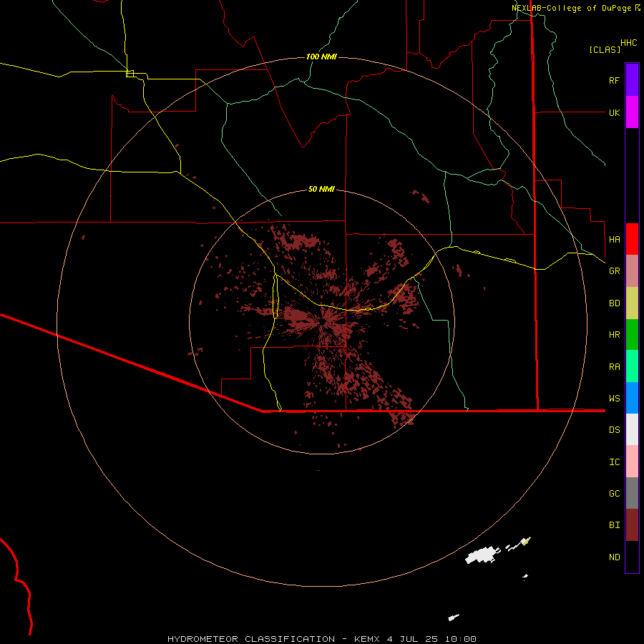Click the [CLAS] units label
Screen dimensions: 644x644
coord(605,49)
